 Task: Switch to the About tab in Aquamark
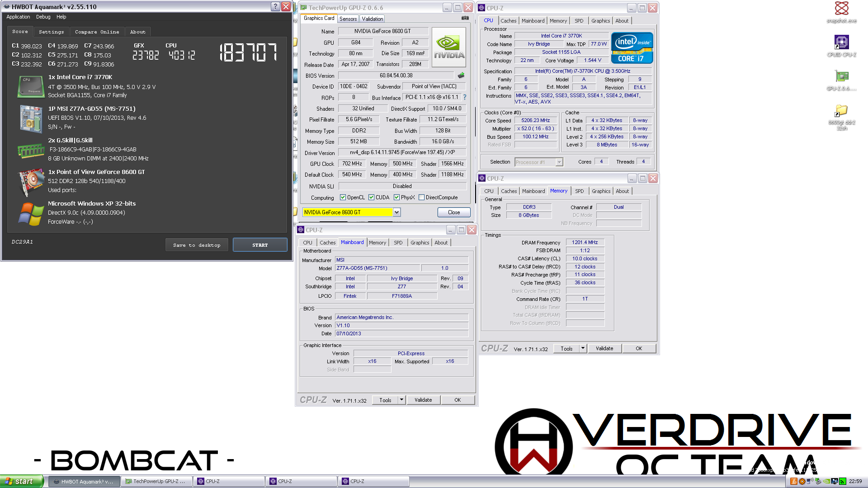(x=138, y=32)
